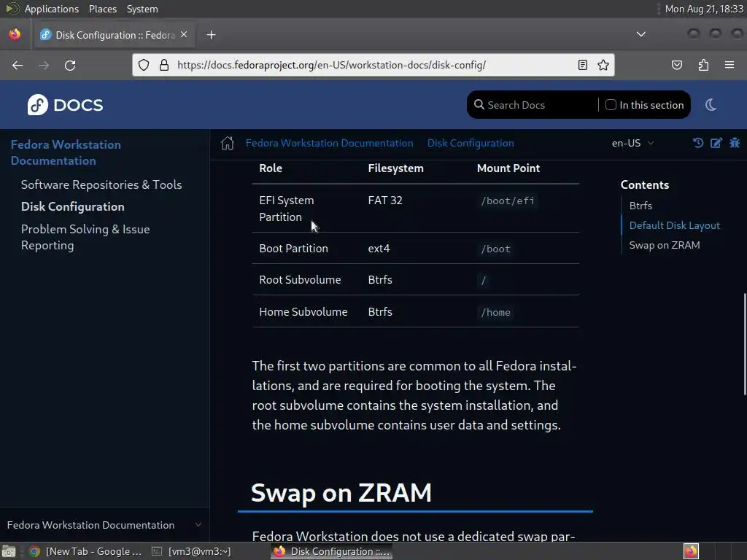Focus the Search Docs field
Image resolution: width=747 pixels, height=560 pixels.
click(541, 105)
